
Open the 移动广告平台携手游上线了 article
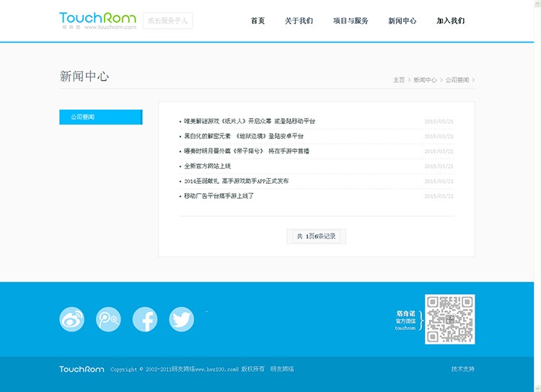(x=219, y=196)
